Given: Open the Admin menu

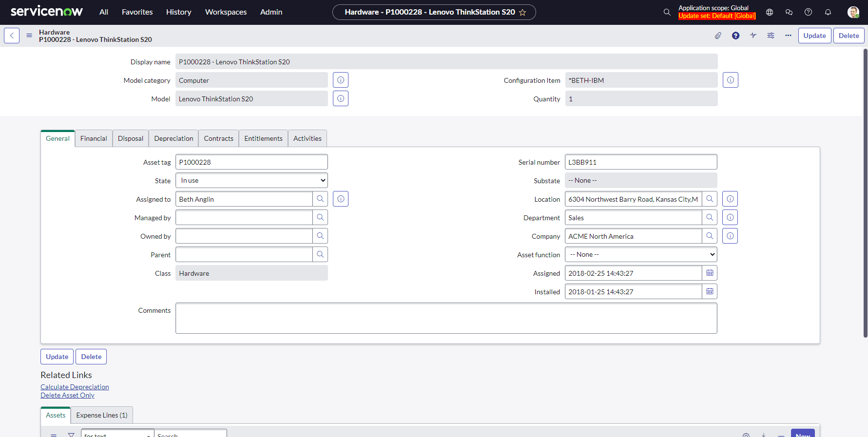Looking at the screenshot, I should [x=271, y=12].
